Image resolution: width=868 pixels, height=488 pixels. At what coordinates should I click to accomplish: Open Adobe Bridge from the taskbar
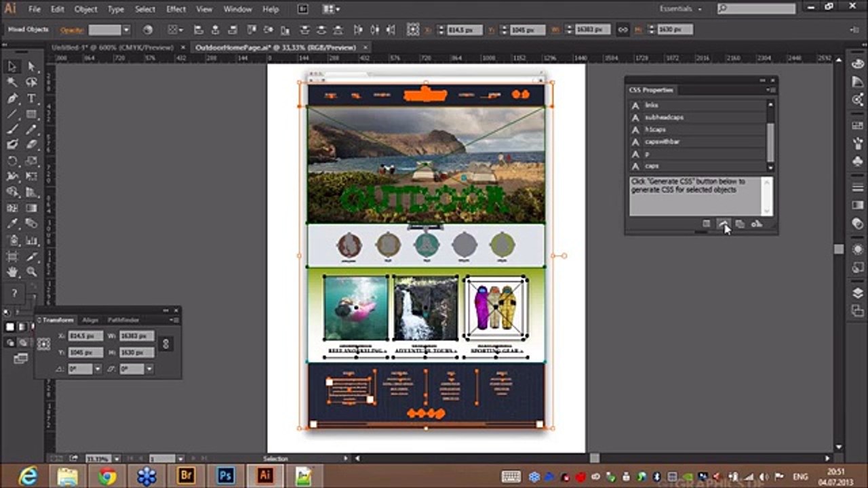(186, 476)
